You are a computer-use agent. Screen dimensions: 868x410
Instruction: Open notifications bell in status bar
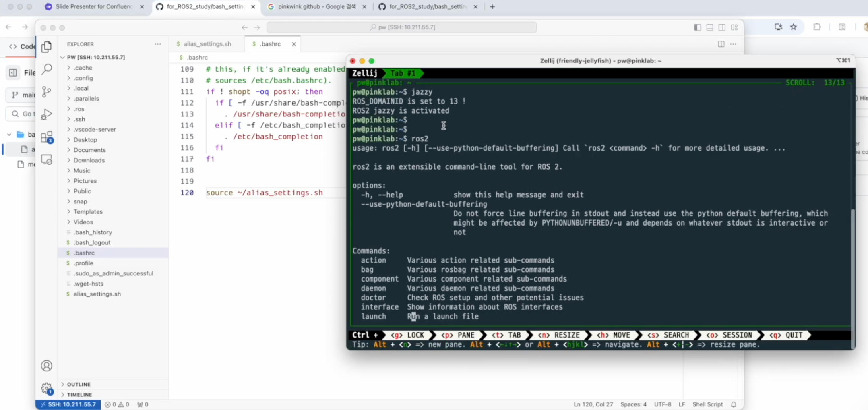point(734,404)
